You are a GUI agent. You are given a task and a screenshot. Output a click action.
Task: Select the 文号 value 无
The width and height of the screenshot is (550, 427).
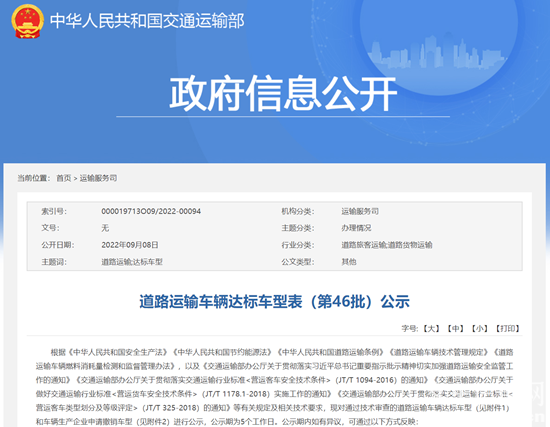point(105,228)
